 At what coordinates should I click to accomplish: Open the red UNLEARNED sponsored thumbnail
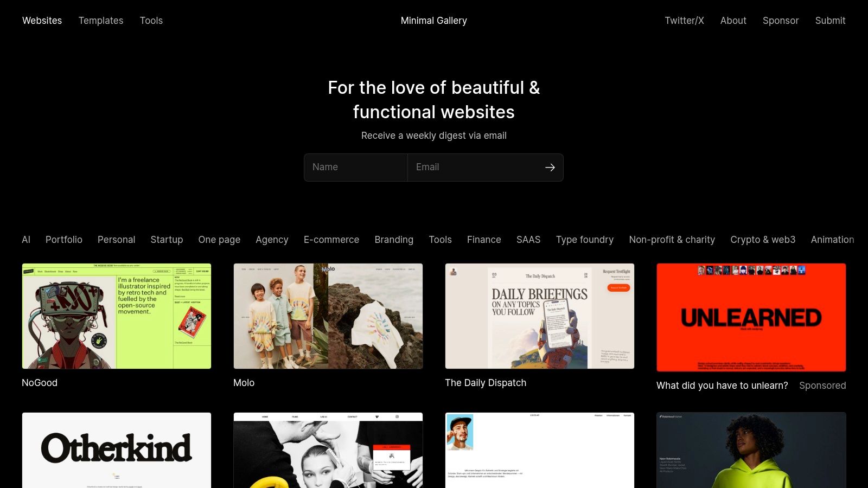751,317
